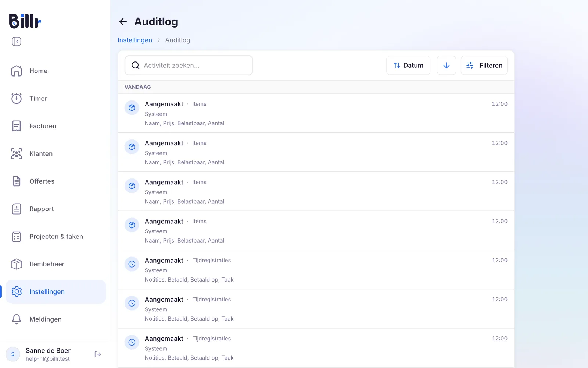Go back using the arrow beside Auditlog
588x368 pixels.
123,22
